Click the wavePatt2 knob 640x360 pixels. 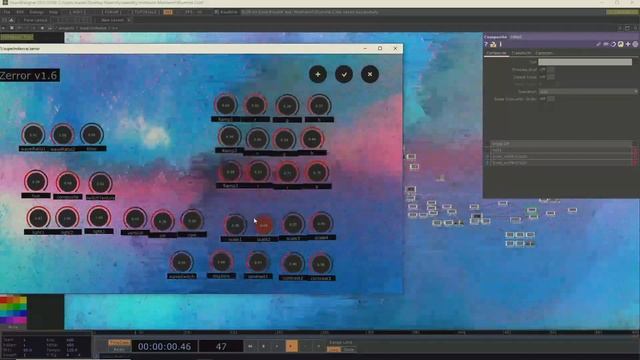pyautogui.click(x=62, y=135)
